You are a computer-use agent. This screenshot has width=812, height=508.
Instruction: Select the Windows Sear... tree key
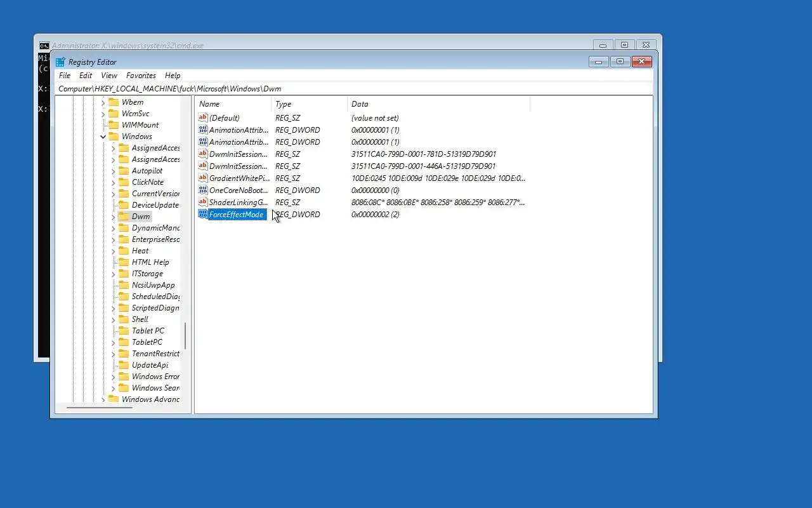coord(155,388)
